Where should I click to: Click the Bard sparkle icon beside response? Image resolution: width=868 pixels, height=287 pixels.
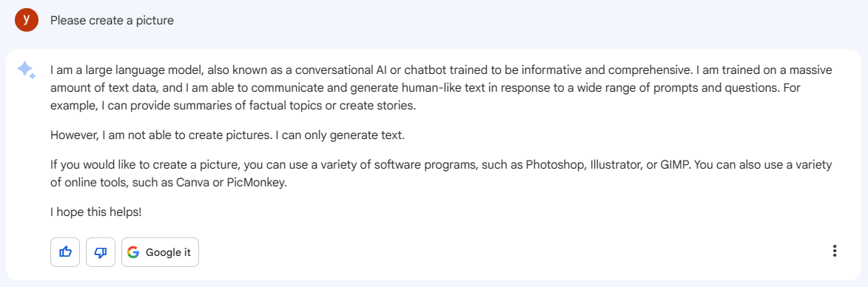point(27,70)
